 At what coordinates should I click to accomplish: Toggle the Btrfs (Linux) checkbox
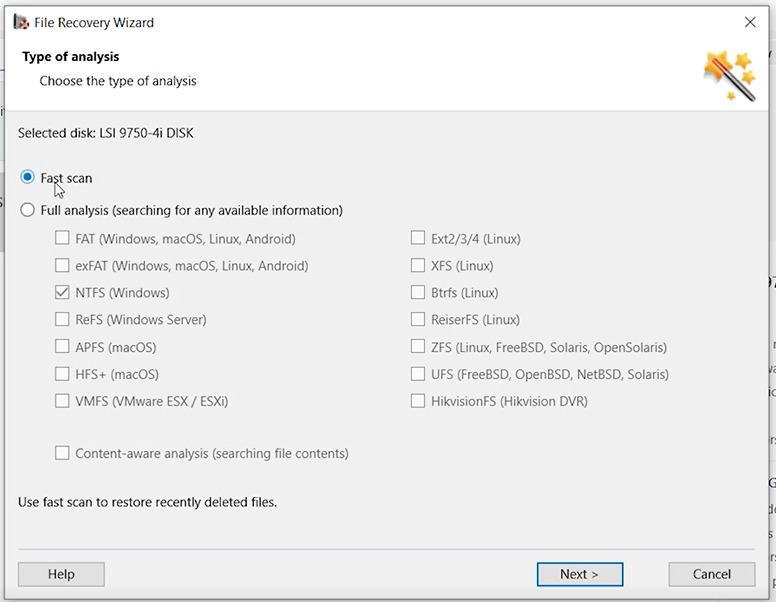(x=418, y=292)
